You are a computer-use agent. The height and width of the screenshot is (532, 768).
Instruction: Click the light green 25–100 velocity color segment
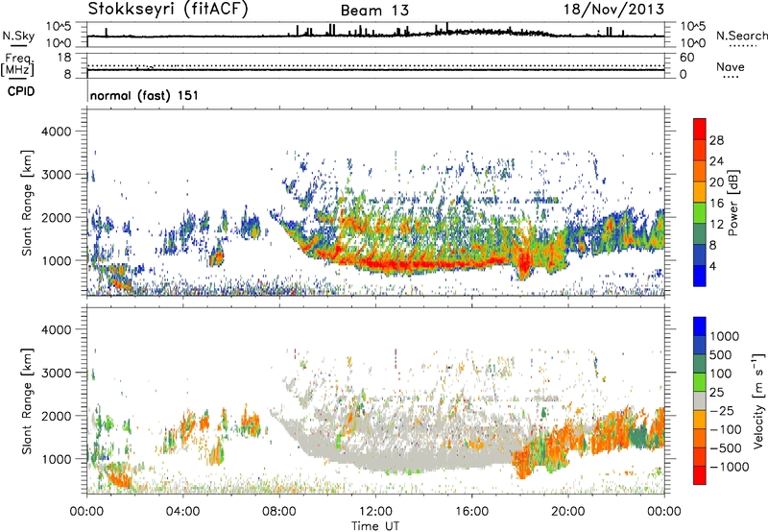pos(700,382)
